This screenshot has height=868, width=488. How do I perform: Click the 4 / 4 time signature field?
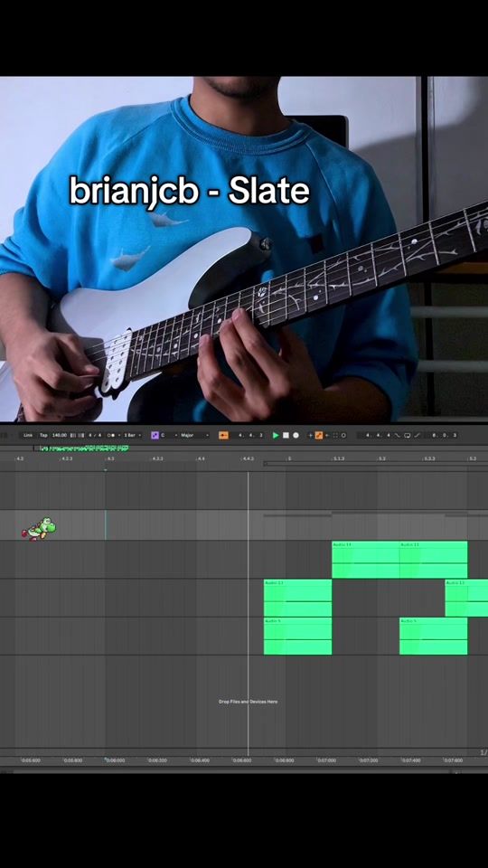[95, 435]
